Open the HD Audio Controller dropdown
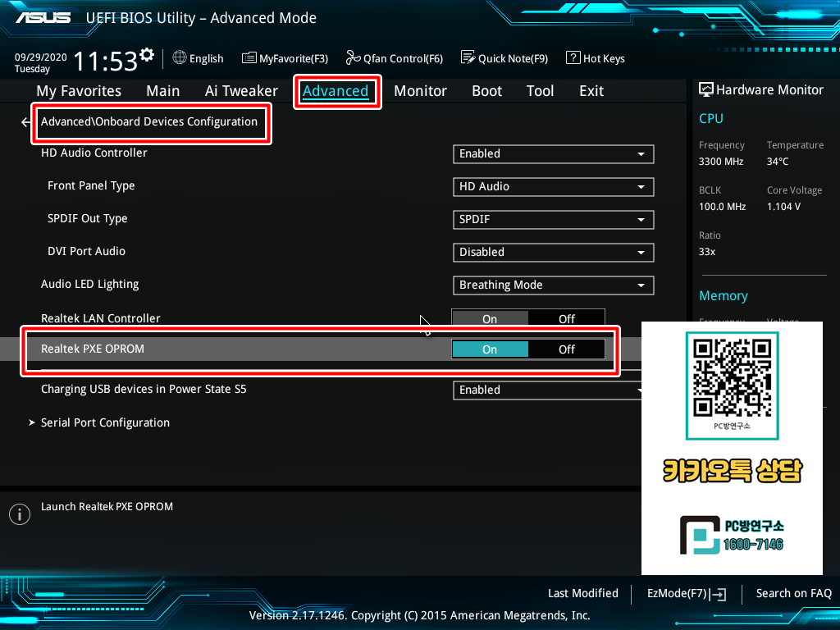The width and height of the screenshot is (840, 630). point(554,153)
